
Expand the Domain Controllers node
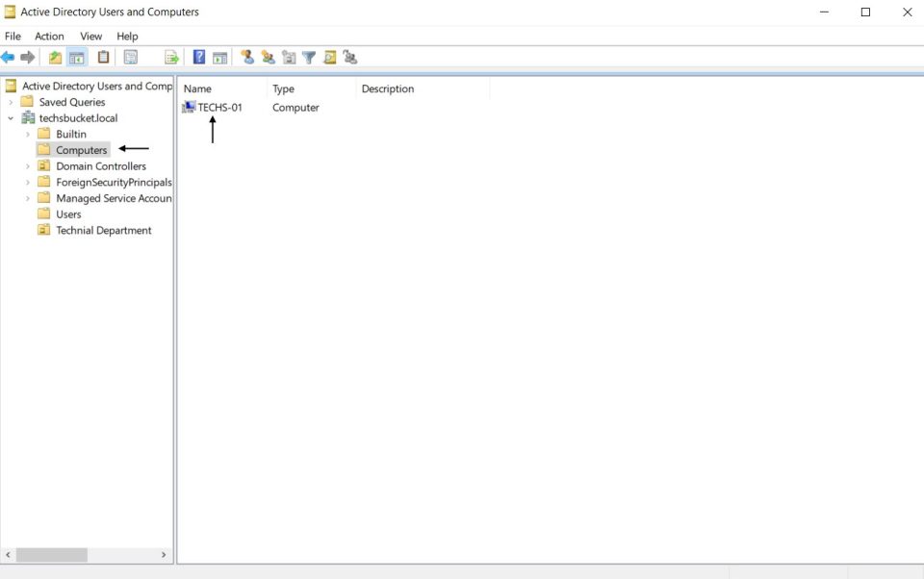coord(27,166)
